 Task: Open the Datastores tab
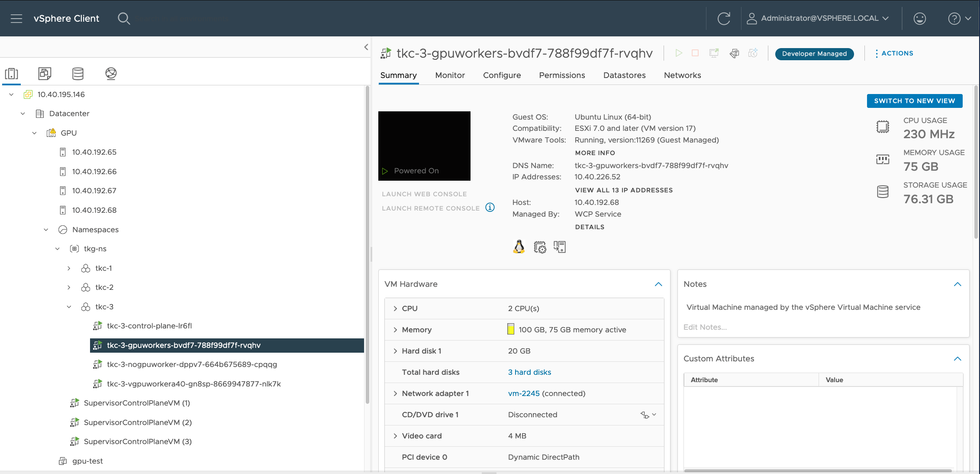coord(625,75)
